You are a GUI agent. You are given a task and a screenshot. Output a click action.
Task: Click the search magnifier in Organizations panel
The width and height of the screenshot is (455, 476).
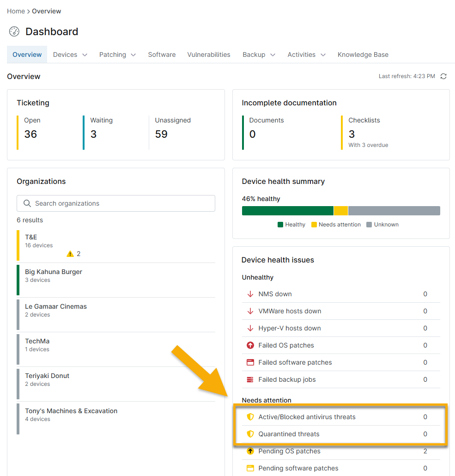point(27,203)
